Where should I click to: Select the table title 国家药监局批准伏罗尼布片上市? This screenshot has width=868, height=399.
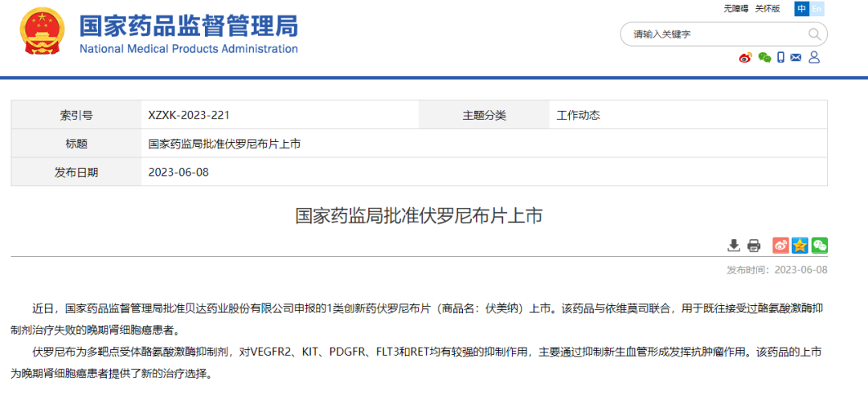coord(224,144)
